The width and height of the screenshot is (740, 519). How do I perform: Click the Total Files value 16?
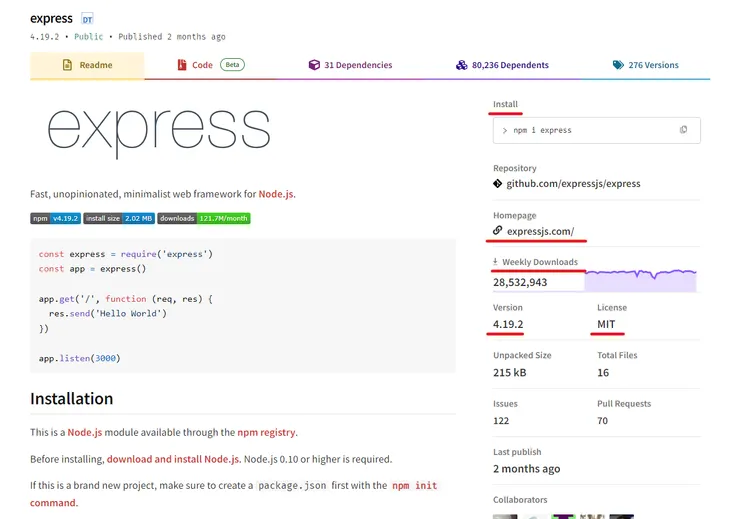point(603,372)
